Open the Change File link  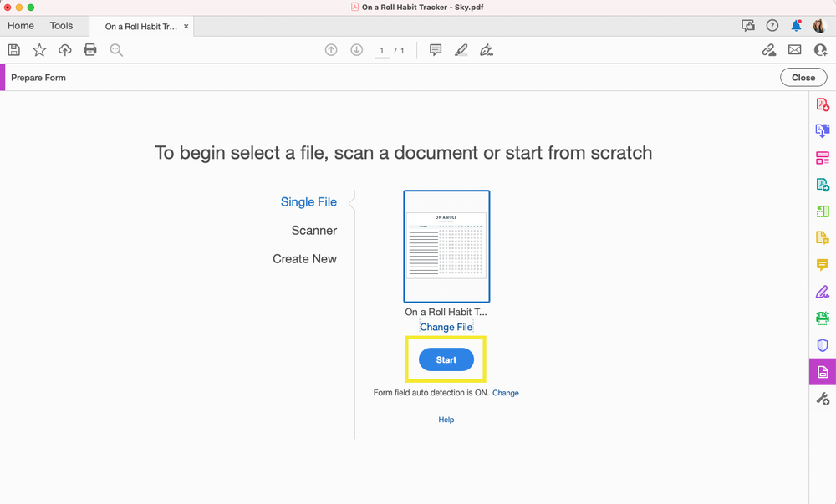[x=446, y=327]
